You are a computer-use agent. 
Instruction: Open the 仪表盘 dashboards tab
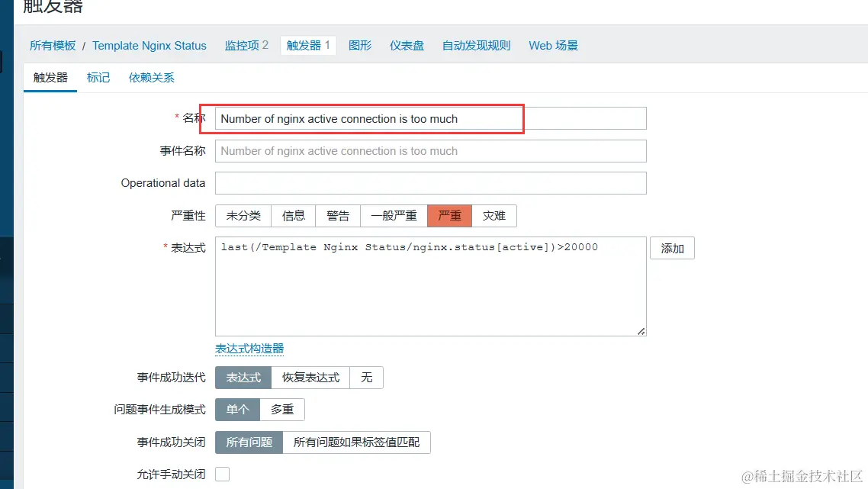(407, 46)
